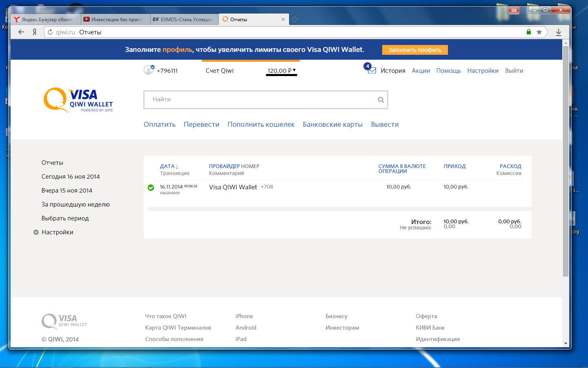Open the Visa QIWI Wallet transaction entry
588x368 pixels.
pyautogui.click(x=233, y=187)
